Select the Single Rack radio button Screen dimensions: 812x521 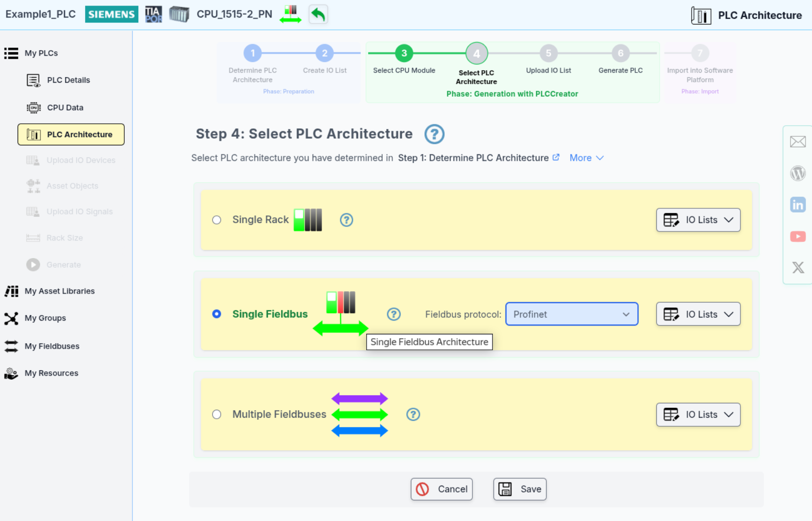click(x=216, y=220)
